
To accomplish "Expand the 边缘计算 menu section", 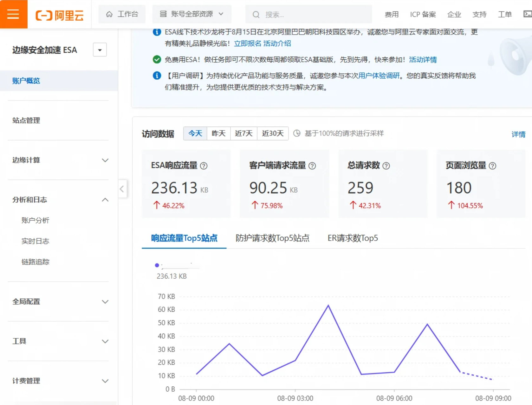I will [x=105, y=160].
